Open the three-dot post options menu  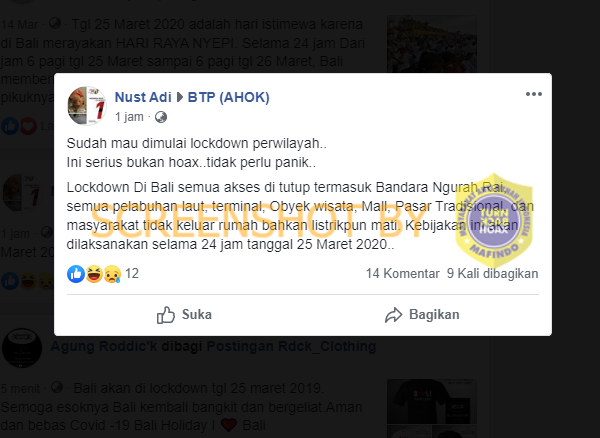pyautogui.click(x=533, y=94)
